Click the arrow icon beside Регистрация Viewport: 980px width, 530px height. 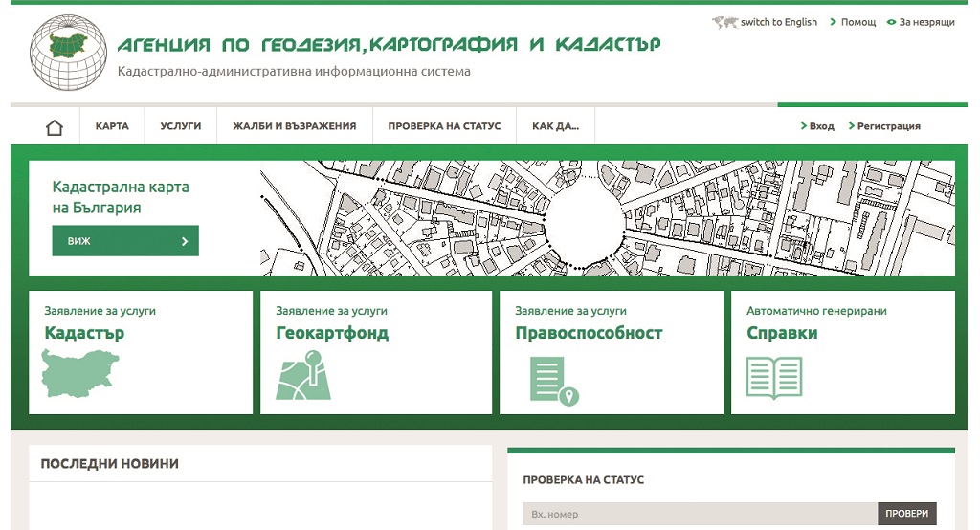tap(851, 126)
